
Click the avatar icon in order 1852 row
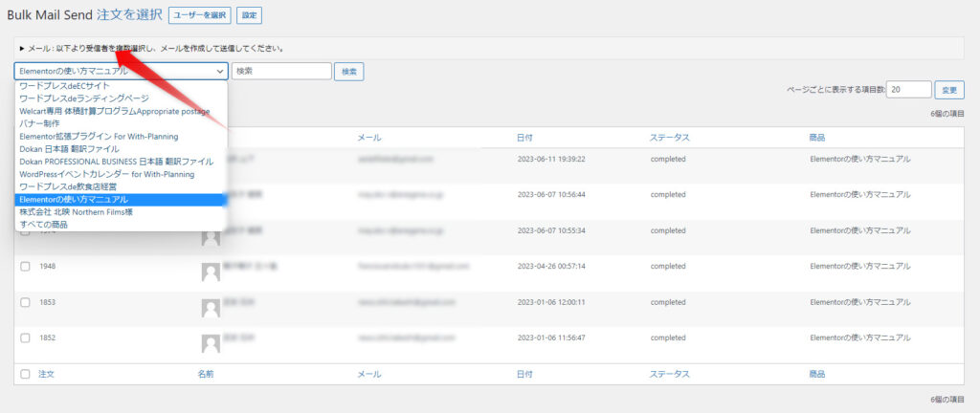click(211, 343)
